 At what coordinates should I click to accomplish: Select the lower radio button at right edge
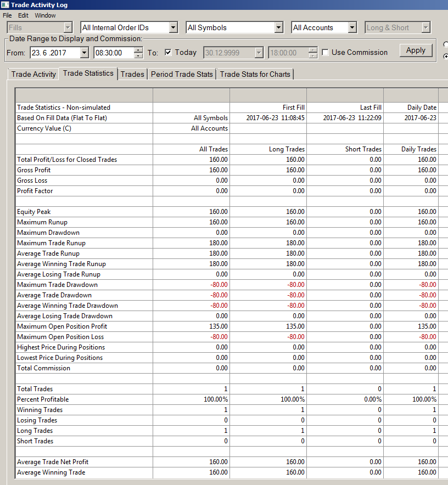(x=446, y=57)
